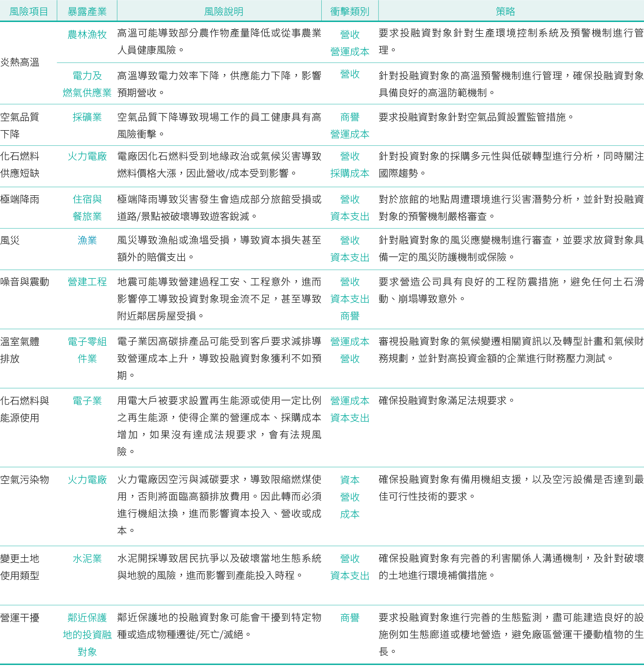Screen dimensions: 644x666
Task: Select the 電子業 industry cell
Action: [87, 401]
